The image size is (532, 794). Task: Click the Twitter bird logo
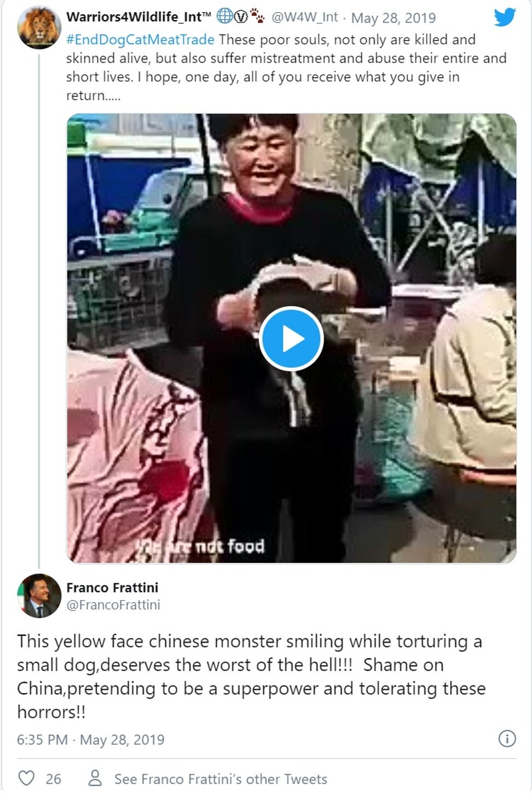coord(505,17)
